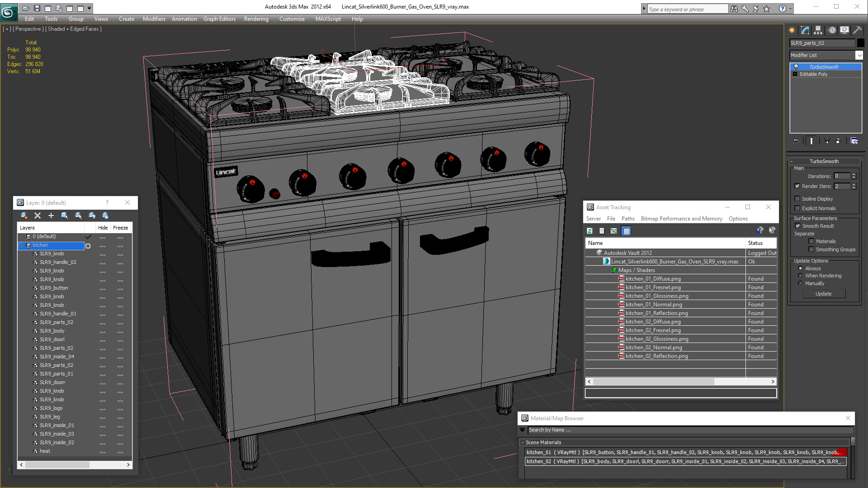
Task: Click Refresh icon in Asset Tracking
Action: pyautogui.click(x=590, y=231)
